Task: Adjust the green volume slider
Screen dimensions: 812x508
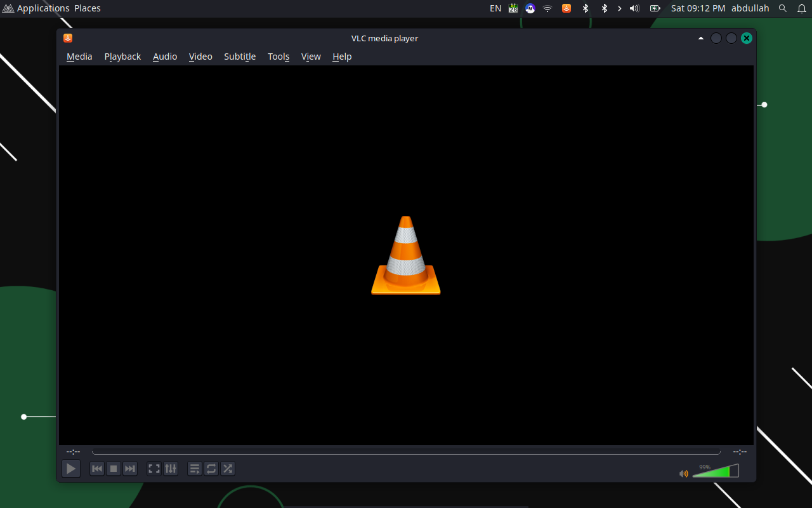Action: click(716, 472)
